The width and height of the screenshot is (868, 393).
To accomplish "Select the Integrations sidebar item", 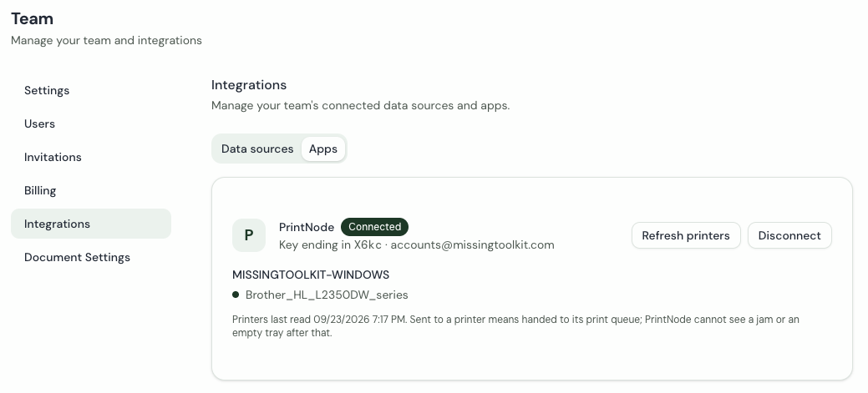I will [91, 224].
